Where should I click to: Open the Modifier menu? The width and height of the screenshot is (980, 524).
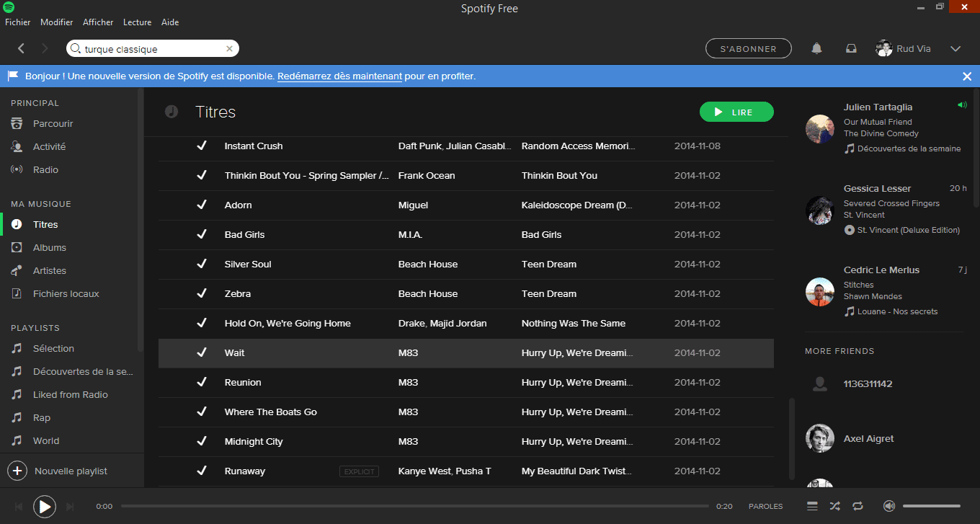coord(57,22)
